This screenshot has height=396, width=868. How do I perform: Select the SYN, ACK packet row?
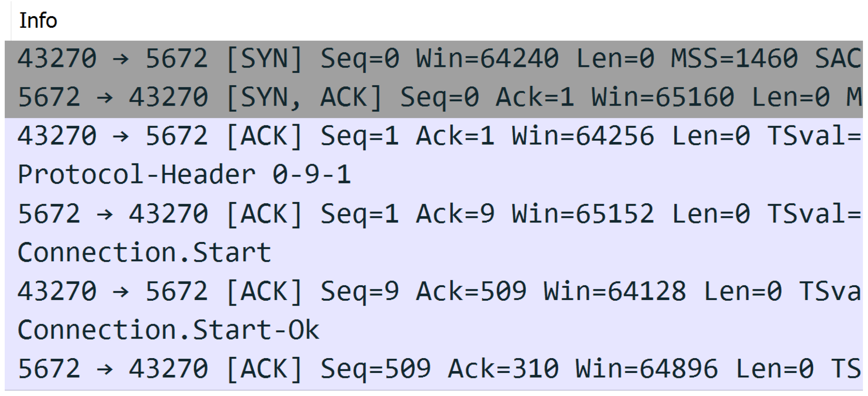point(434,99)
